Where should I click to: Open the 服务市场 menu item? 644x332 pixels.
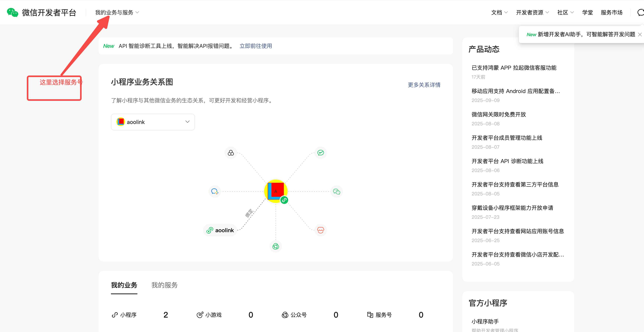click(x=611, y=12)
